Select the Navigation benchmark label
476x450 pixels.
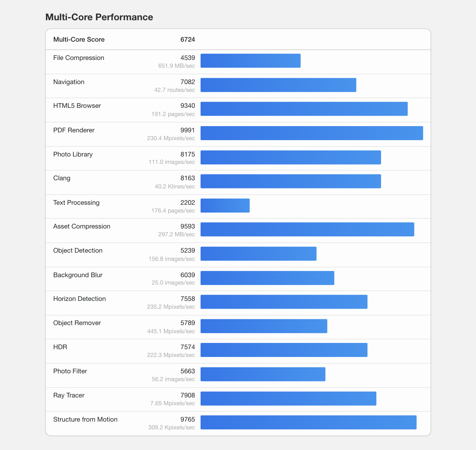(x=69, y=82)
